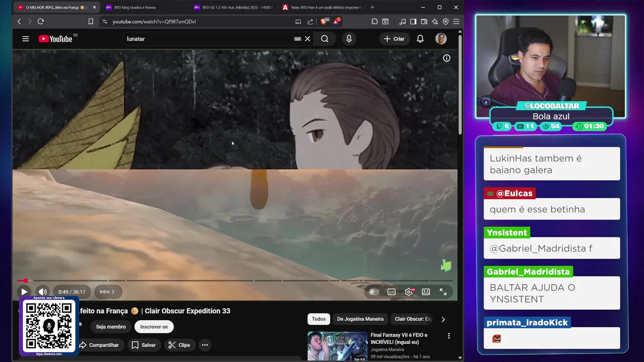Open options menu for Final Fantasy VII video
Viewport: 644px width, 362px height.
pos(449,336)
